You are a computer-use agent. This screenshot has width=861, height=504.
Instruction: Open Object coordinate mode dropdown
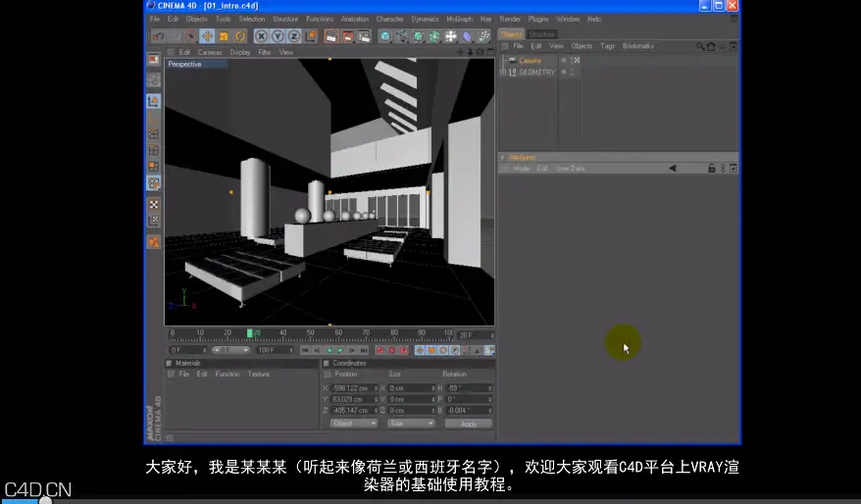tap(354, 424)
